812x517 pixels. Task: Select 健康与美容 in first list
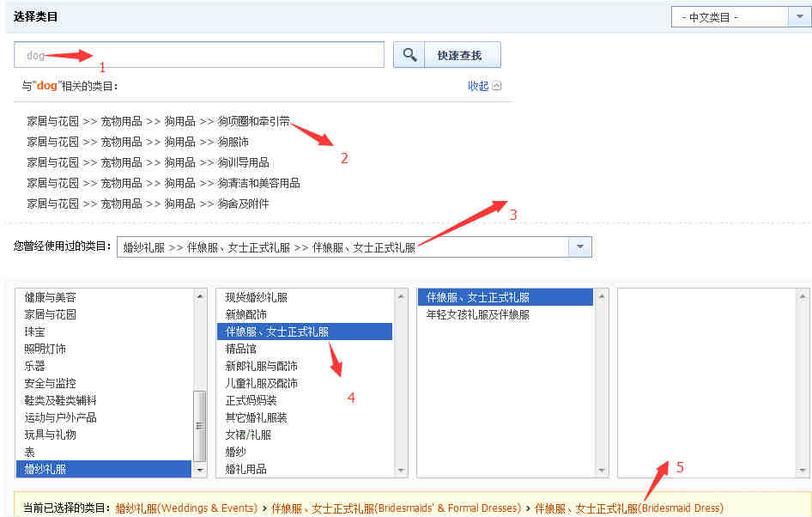point(104,297)
